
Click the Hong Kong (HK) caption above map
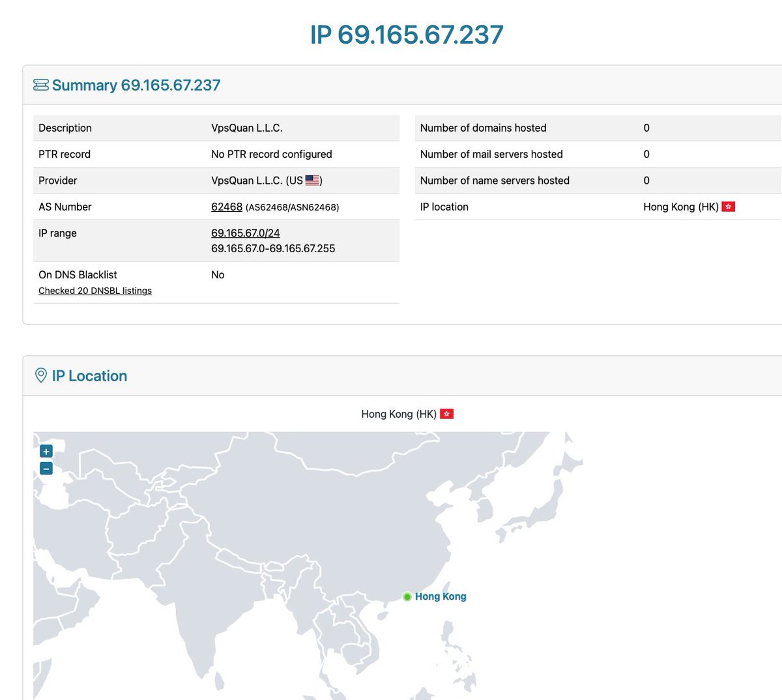pyautogui.click(x=399, y=414)
